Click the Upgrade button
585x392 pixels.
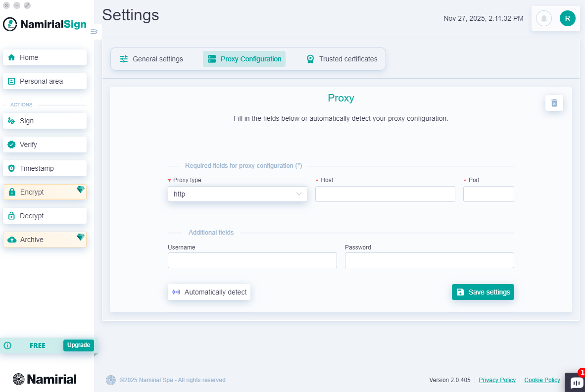coord(78,345)
